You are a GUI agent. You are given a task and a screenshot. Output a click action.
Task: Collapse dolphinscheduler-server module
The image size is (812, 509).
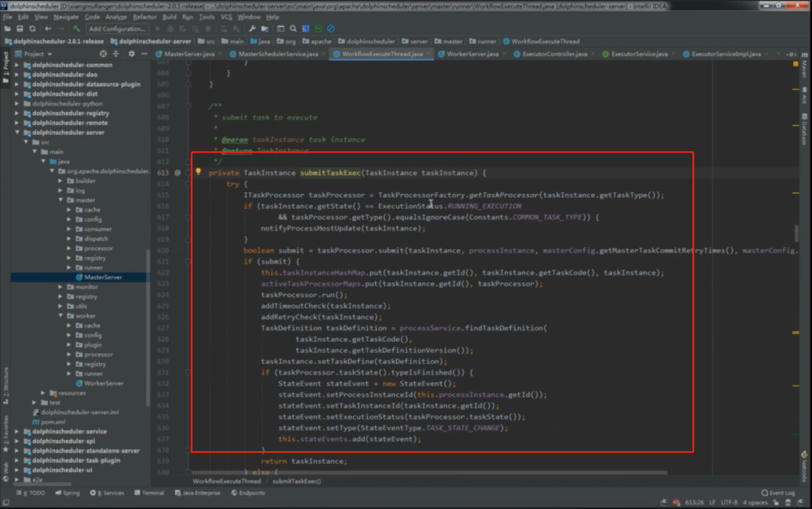pos(17,132)
